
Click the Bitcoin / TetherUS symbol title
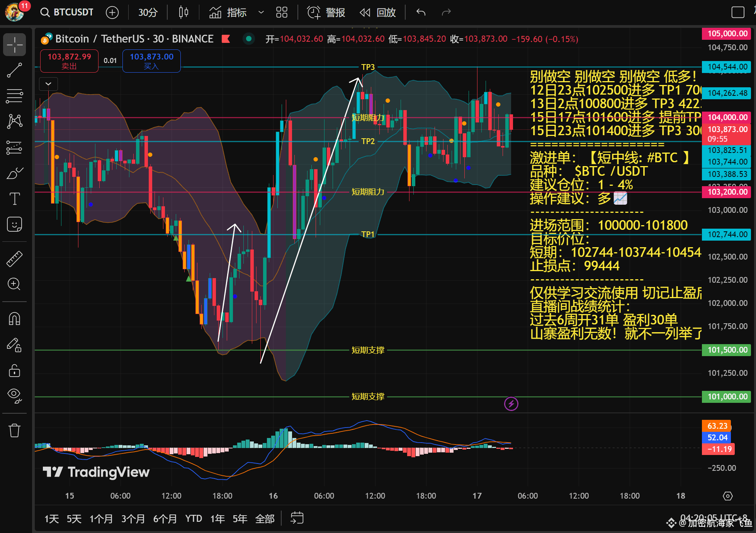(134, 39)
